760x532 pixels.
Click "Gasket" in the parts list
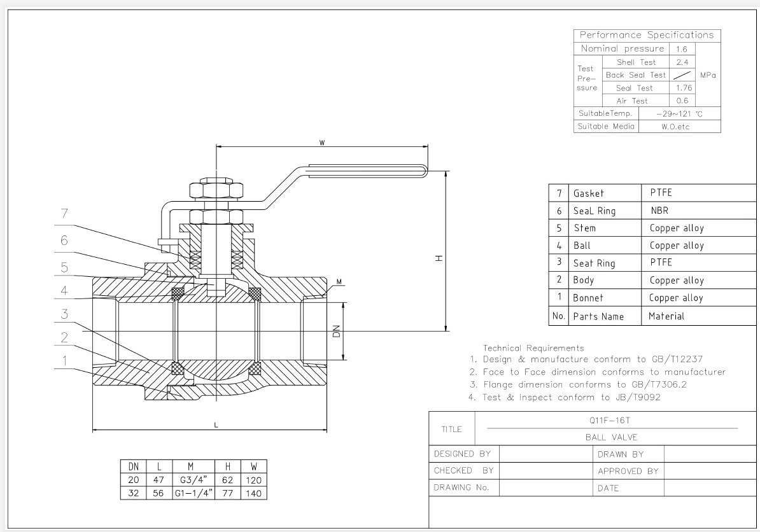pos(588,193)
